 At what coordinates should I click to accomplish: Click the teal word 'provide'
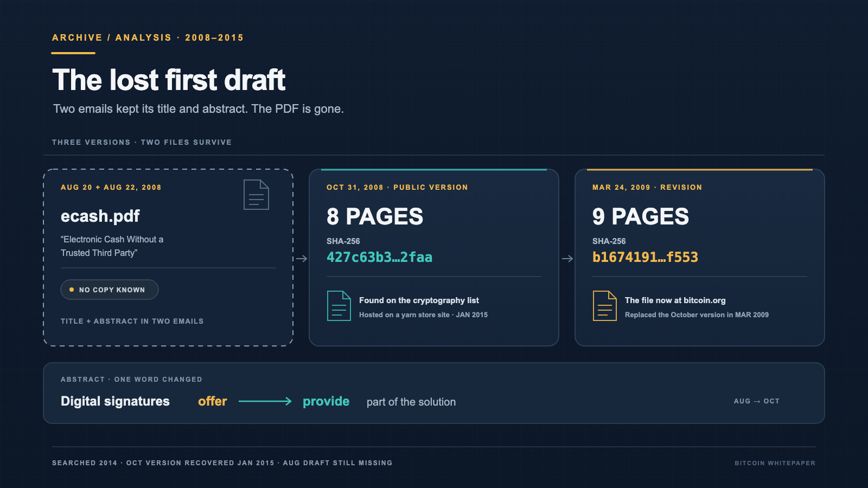point(326,401)
